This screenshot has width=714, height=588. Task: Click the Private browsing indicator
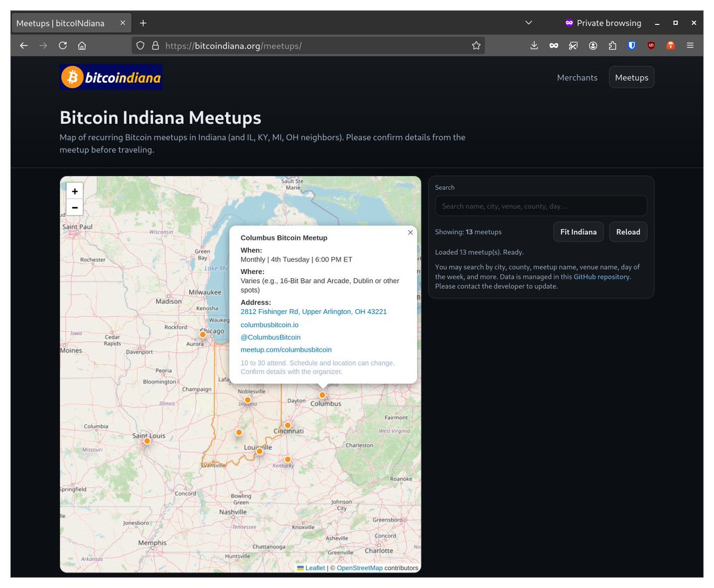click(603, 23)
